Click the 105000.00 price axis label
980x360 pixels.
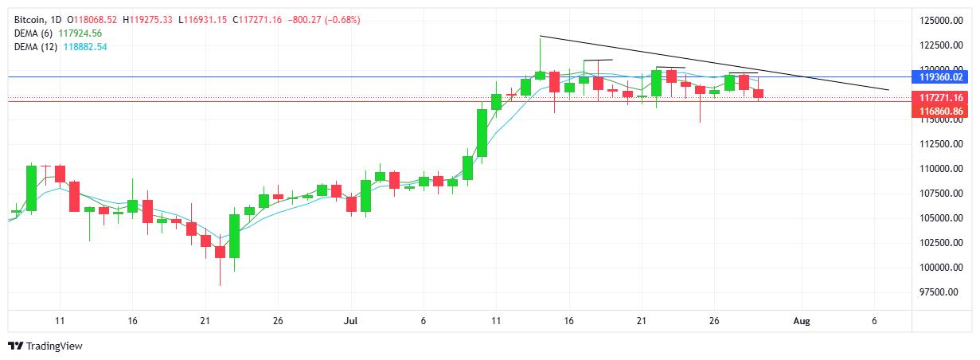(942, 218)
